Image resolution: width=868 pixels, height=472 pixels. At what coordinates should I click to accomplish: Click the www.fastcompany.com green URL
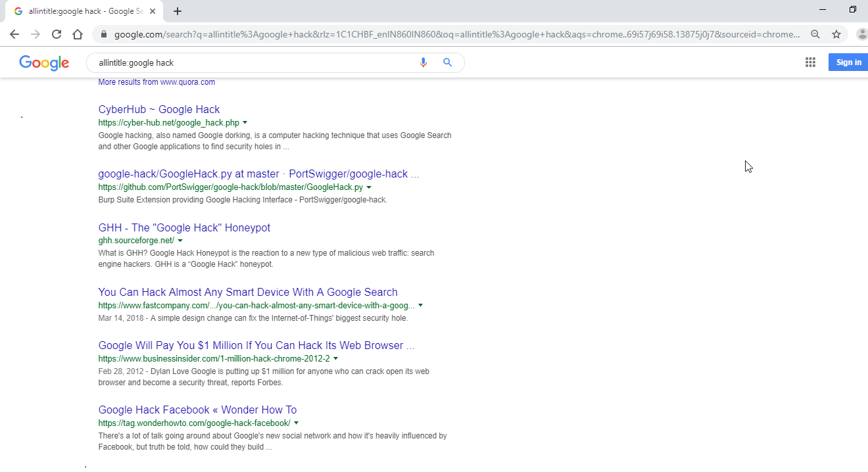[256, 305]
